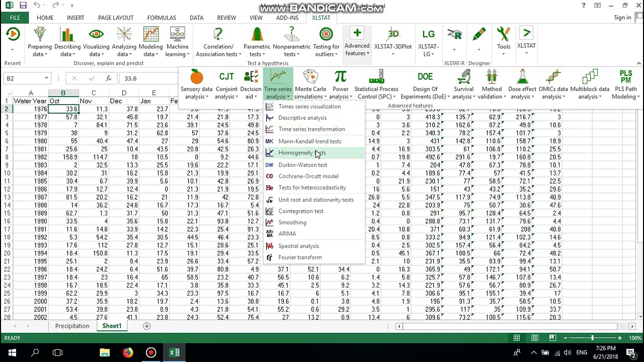Open Sensory data analysis orange icon
The width and height of the screenshot is (644, 362).
click(x=197, y=77)
